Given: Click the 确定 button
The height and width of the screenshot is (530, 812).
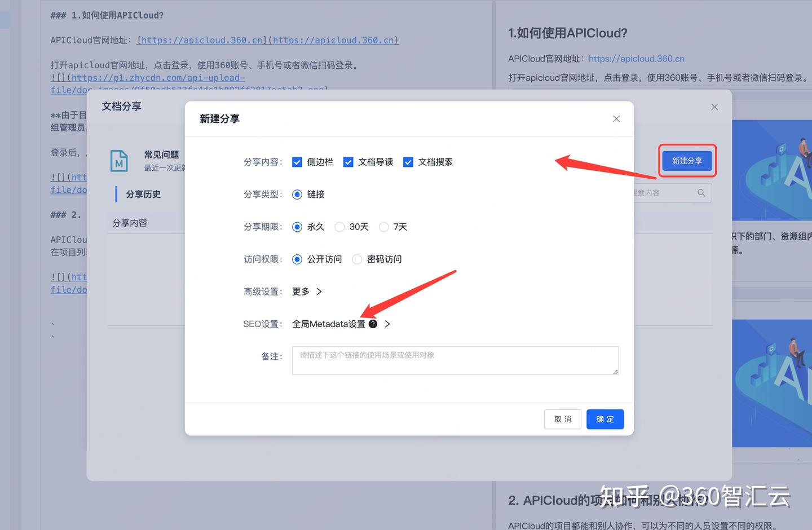Looking at the screenshot, I should (x=604, y=419).
